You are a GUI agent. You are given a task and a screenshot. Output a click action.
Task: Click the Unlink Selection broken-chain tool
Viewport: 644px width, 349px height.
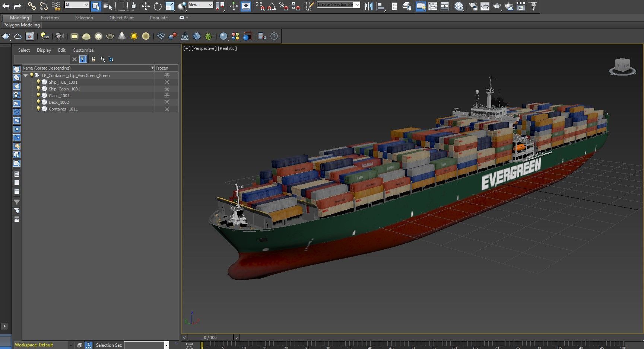[44, 6]
